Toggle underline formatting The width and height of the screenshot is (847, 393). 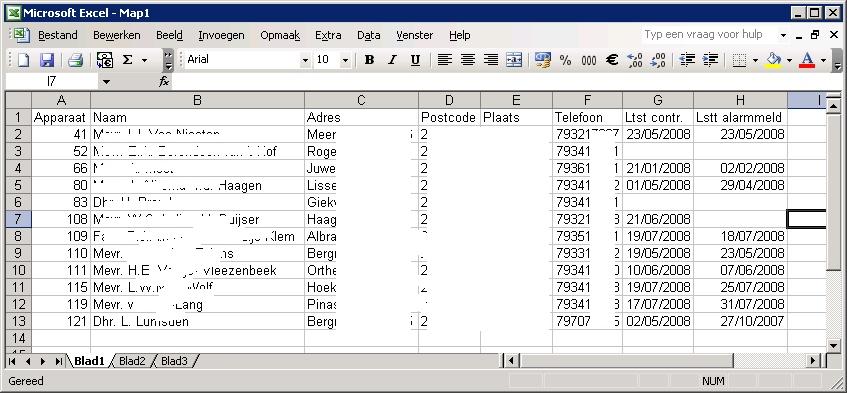pos(415,60)
